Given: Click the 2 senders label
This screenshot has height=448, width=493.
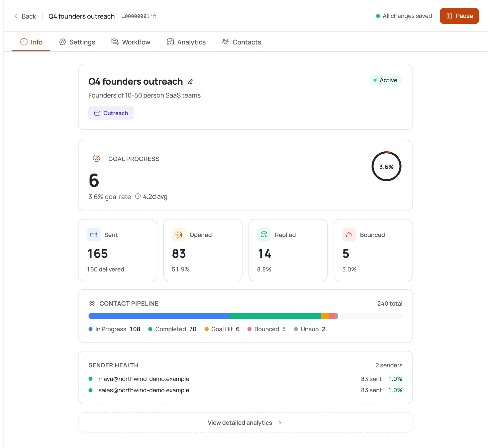Looking at the screenshot, I should pyautogui.click(x=389, y=365).
